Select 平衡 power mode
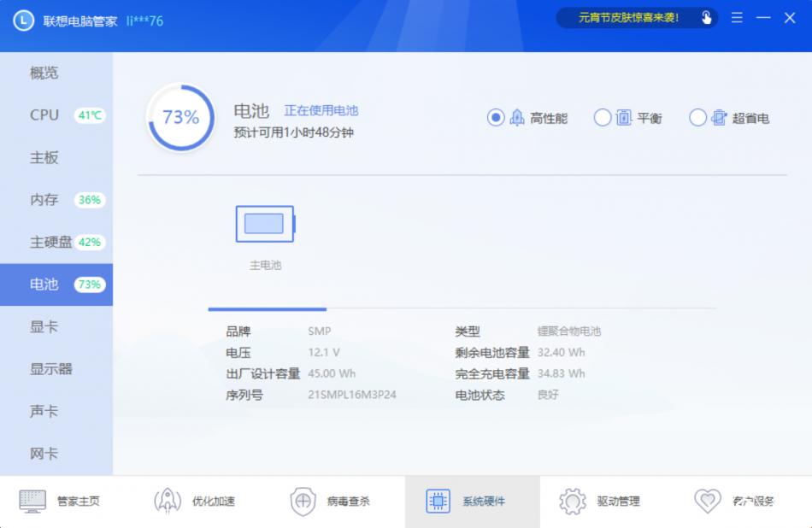Viewport: 812px width, 528px height. point(603,117)
